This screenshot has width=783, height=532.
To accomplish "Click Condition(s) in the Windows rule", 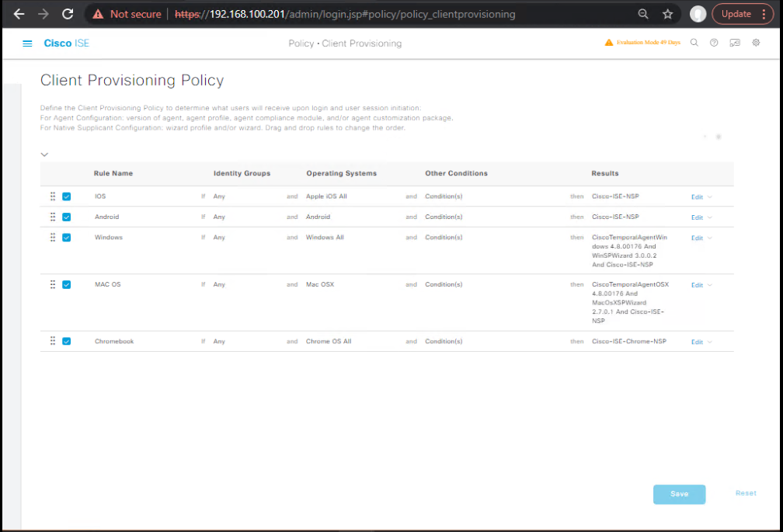I will point(444,237).
